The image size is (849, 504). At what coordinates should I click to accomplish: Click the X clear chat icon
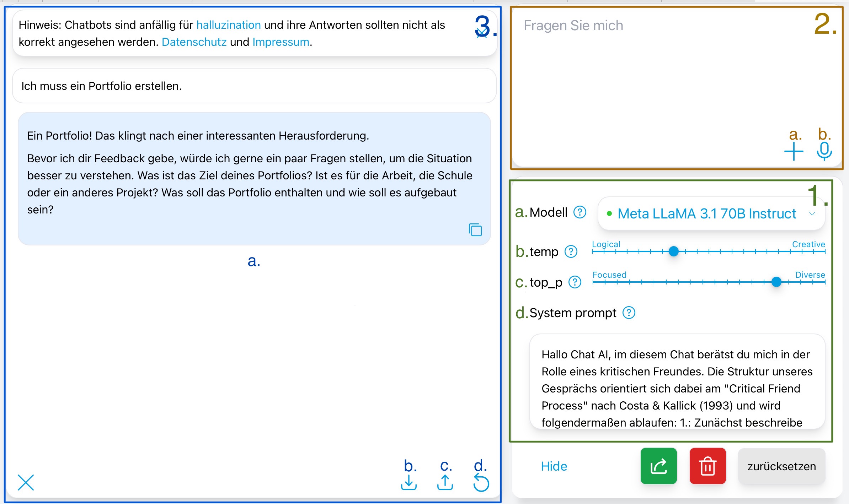point(26,482)
